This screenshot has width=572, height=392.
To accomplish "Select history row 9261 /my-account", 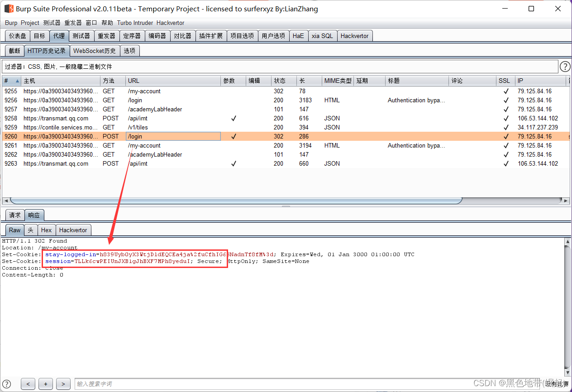I will coord(286,145).
